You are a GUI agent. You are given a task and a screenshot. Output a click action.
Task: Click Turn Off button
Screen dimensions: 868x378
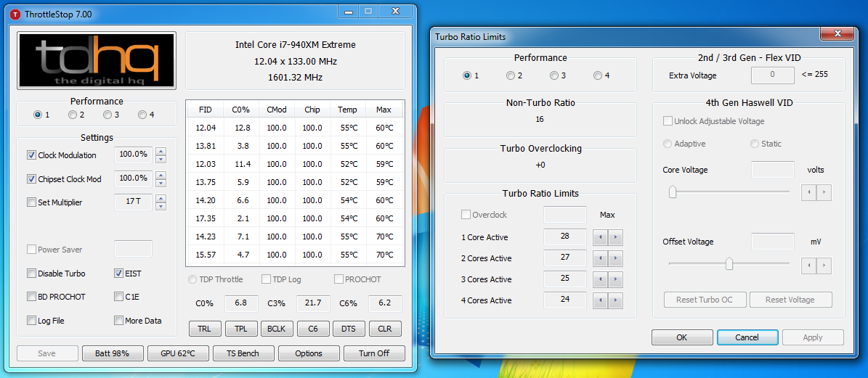374,353
